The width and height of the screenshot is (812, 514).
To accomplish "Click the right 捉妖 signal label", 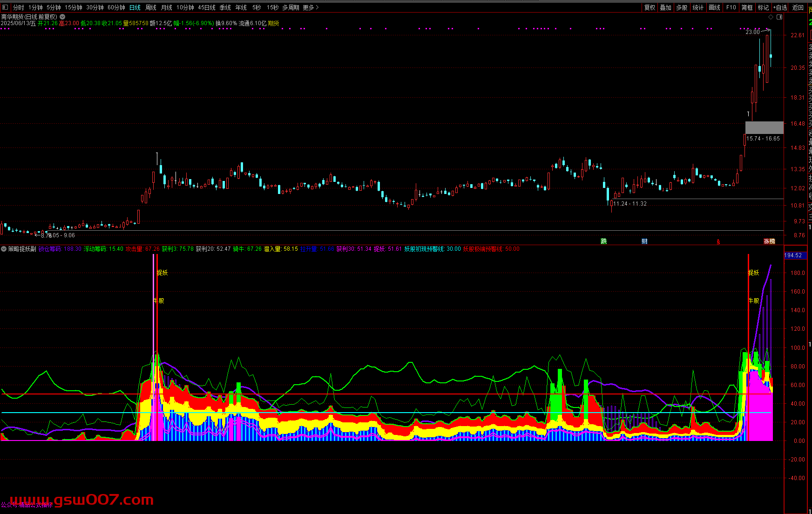I will coord(754,273).
